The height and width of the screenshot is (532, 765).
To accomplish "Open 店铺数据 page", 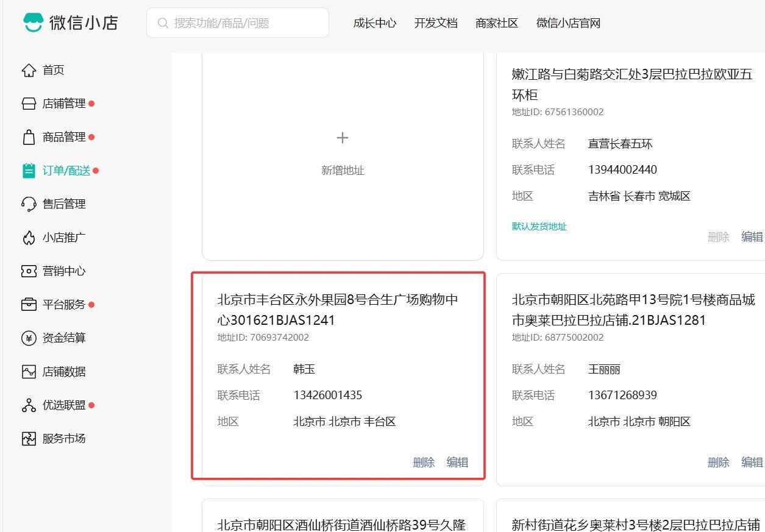I will pos(64,372).
